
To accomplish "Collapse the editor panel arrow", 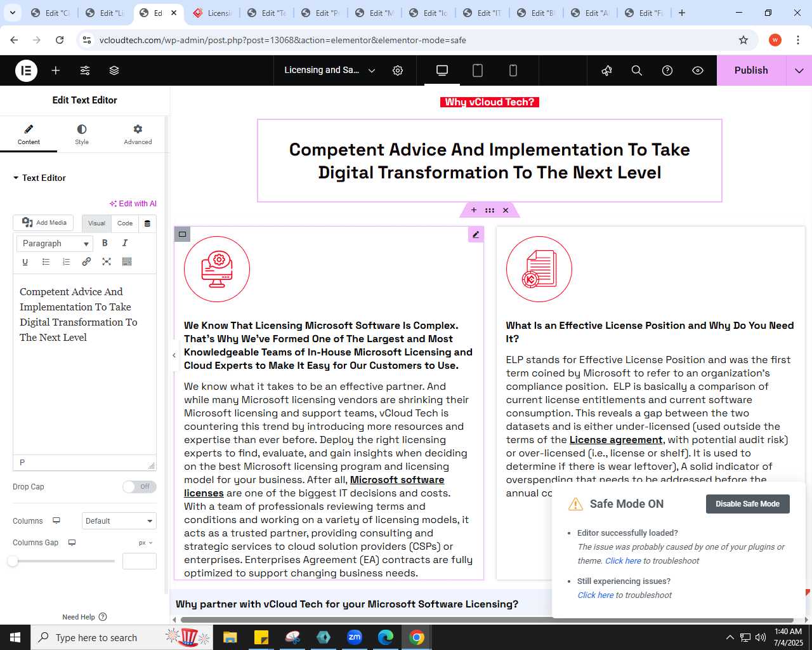I will (x=174, y=355).
